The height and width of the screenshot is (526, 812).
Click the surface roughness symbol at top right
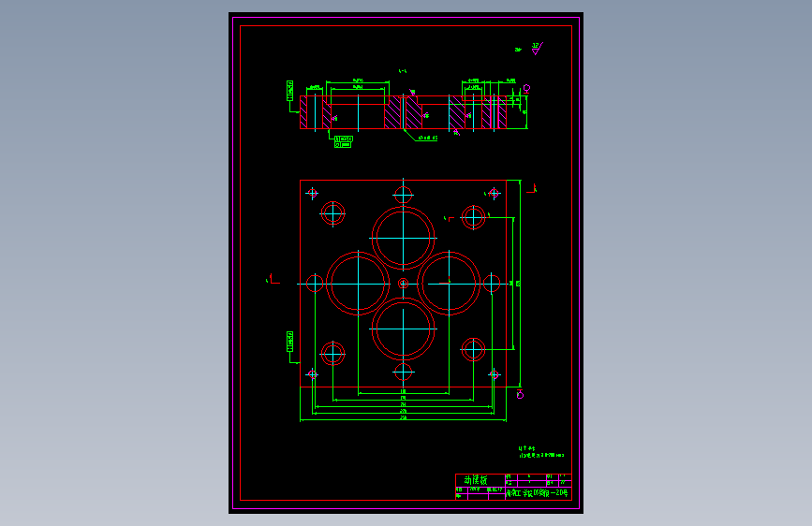point(537,49)
